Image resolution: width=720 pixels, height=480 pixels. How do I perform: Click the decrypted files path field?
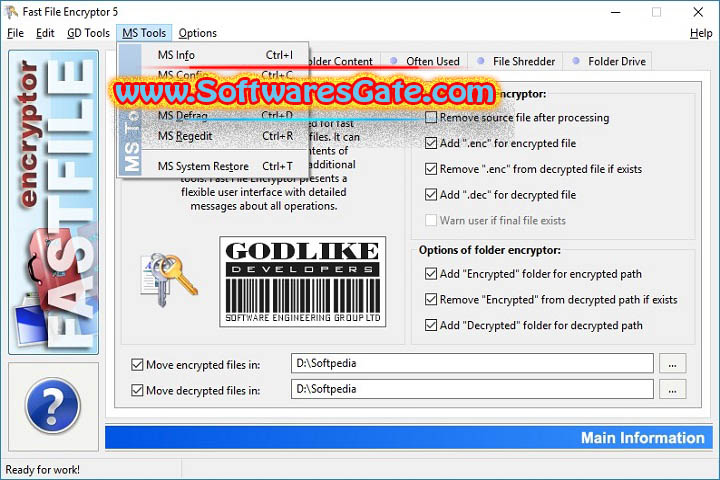(472, 389)
